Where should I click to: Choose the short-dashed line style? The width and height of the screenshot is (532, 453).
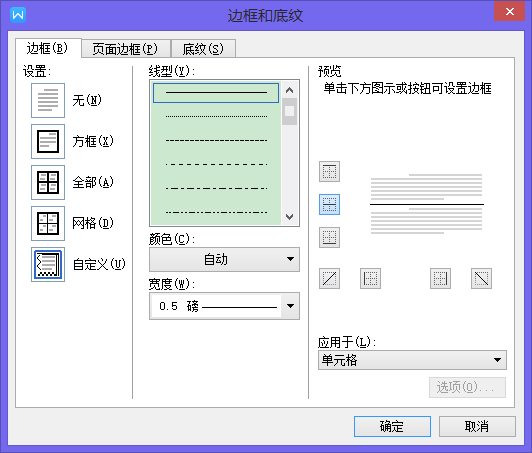pyautogui.click(x=216, y=140)
